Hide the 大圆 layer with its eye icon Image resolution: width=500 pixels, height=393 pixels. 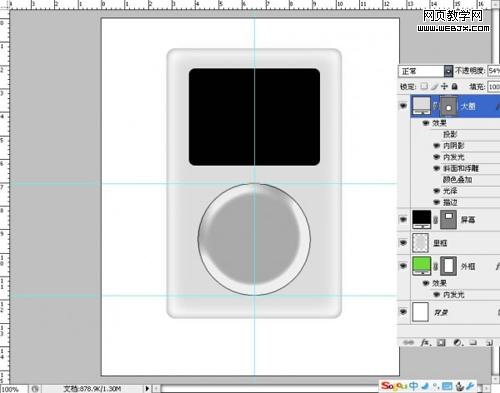click(x=403, y=106)
